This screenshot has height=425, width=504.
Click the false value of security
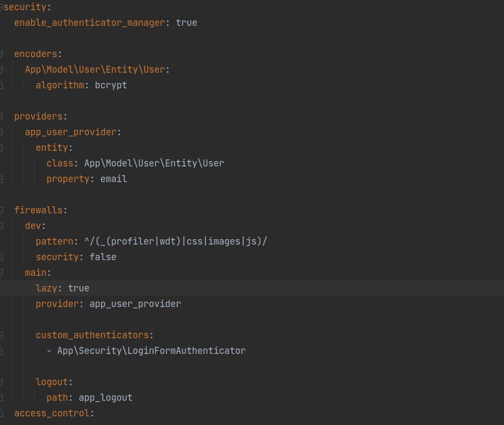(103, 257)
